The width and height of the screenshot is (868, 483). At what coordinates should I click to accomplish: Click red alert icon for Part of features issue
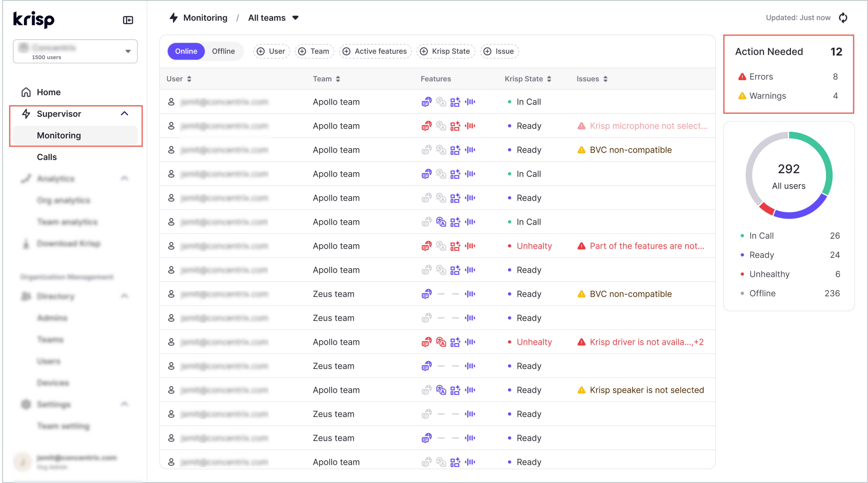581,246
